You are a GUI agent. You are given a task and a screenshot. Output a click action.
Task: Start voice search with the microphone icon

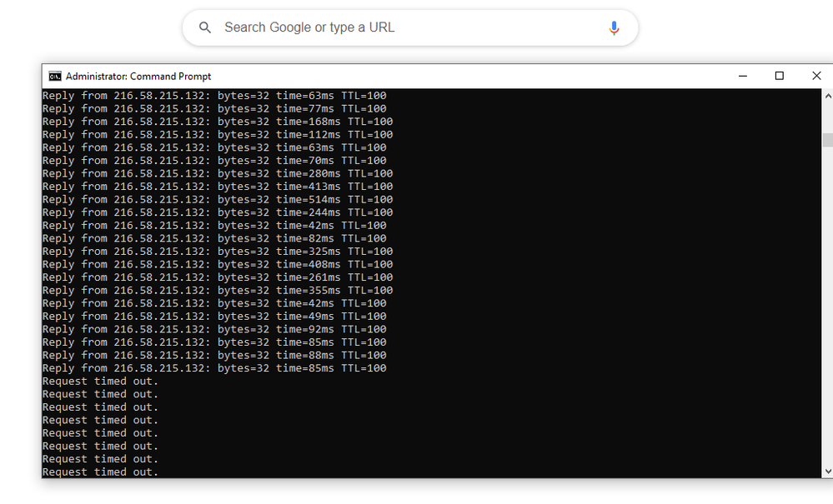point(614,28)
